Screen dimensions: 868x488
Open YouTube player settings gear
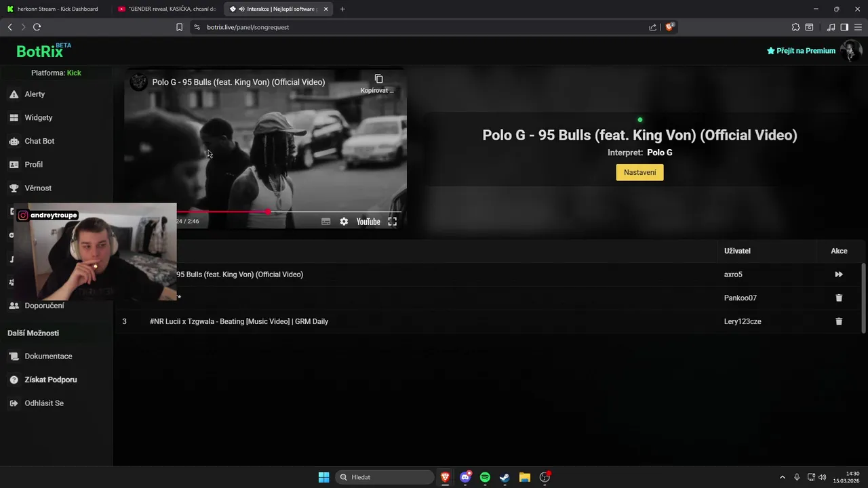pyautogui.click(x=344, y=222)
